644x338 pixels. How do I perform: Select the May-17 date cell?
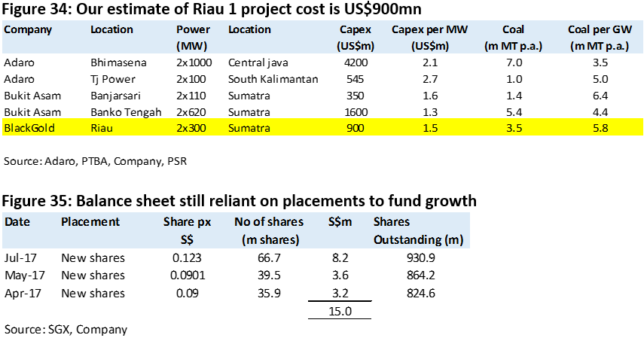(25, 276)
